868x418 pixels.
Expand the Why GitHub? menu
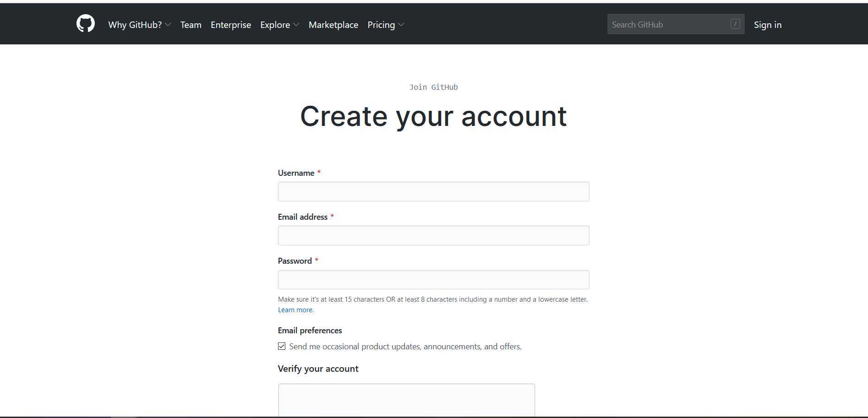tap(140, 25)
